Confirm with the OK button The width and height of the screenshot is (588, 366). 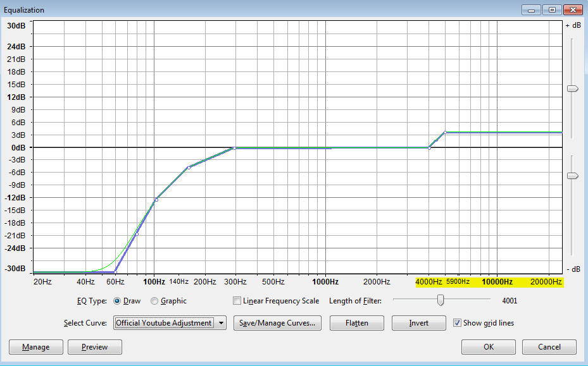click(x=489, y=347)
